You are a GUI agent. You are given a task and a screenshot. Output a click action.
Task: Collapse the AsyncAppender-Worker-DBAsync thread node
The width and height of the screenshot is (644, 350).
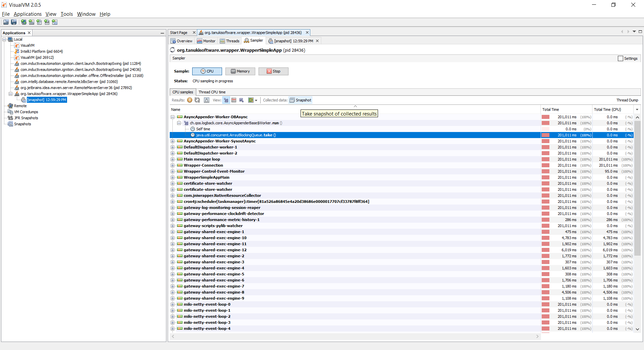[173, 117]
